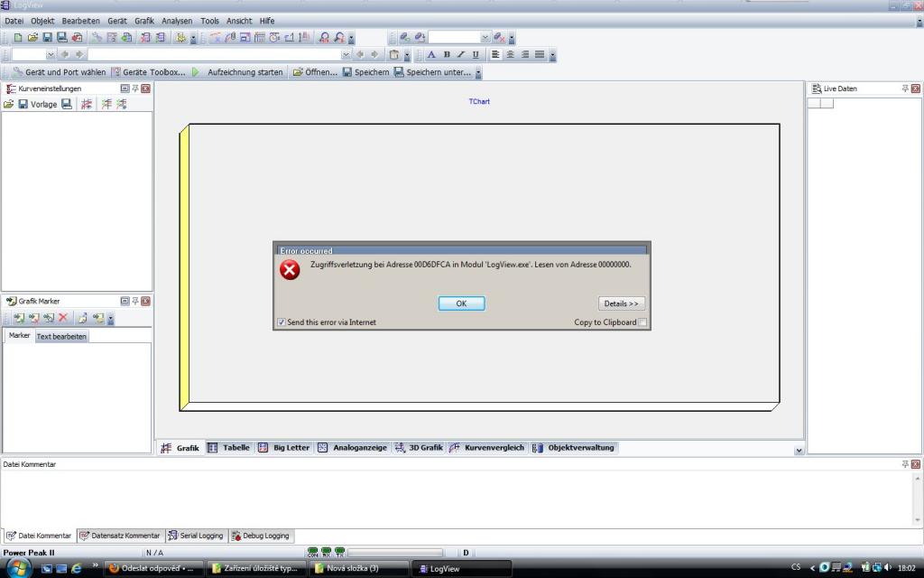Check the Copy to Clipboard box
Viewport: 924px width, 578px height.
tap(642, 322)
